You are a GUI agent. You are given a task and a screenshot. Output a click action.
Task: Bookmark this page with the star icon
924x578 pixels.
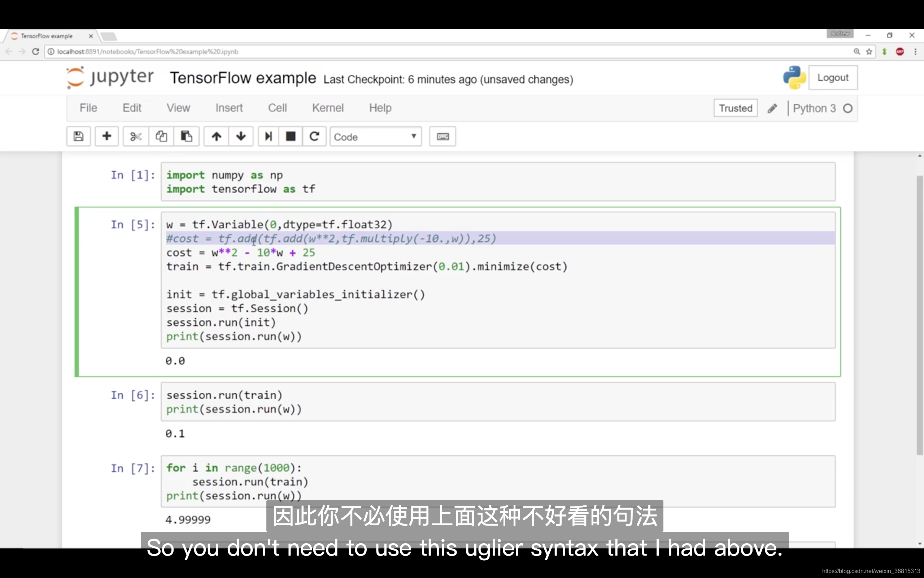point(869,52)
